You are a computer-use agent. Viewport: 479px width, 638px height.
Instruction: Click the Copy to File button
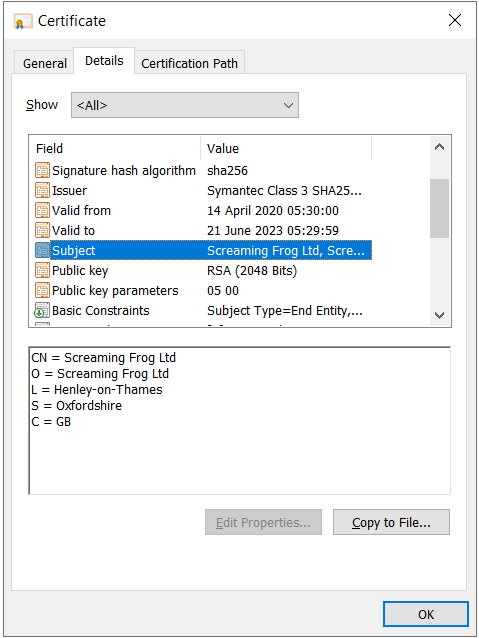(x=391, y=522)
